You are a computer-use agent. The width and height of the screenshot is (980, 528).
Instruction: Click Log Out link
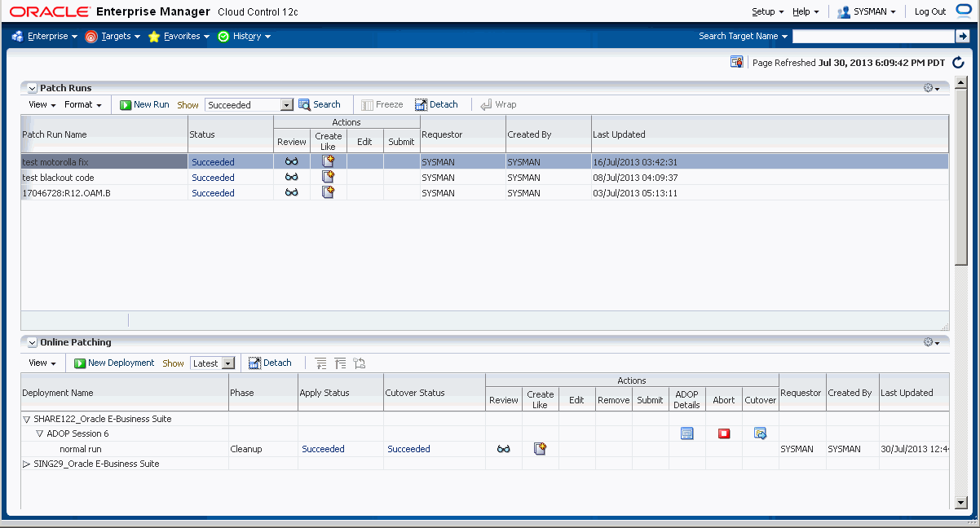(930, 11)
